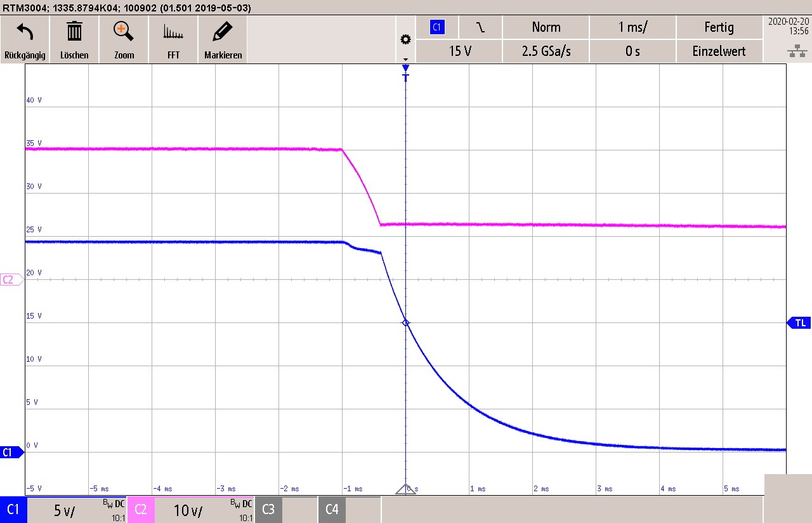Image resolution: width=812 pixels, height=523 pixels.
Task: Adjust the 15 V trigger level field
Action: pos(460,51)
